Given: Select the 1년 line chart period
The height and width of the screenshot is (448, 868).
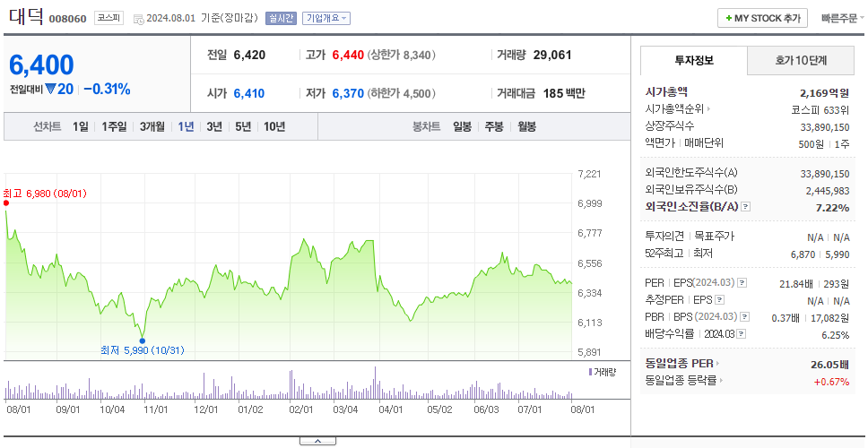Looking at the screenshot, I should pos(186,126).
